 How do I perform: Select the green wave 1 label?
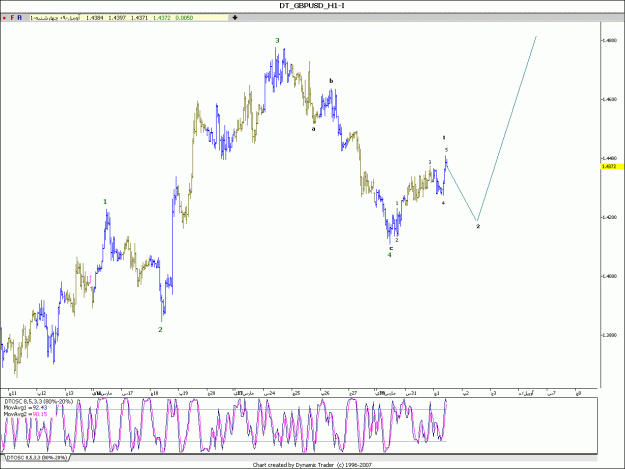105,202
